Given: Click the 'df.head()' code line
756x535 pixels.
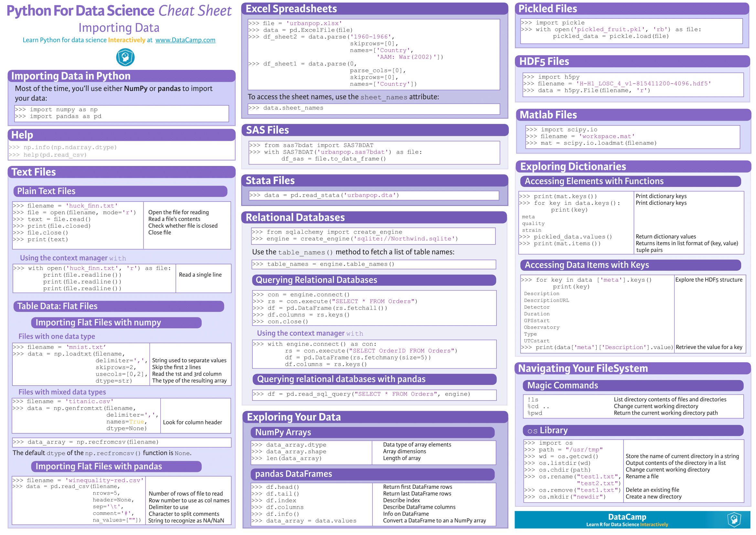Looking at the screenshot, I should click(275, 487).
